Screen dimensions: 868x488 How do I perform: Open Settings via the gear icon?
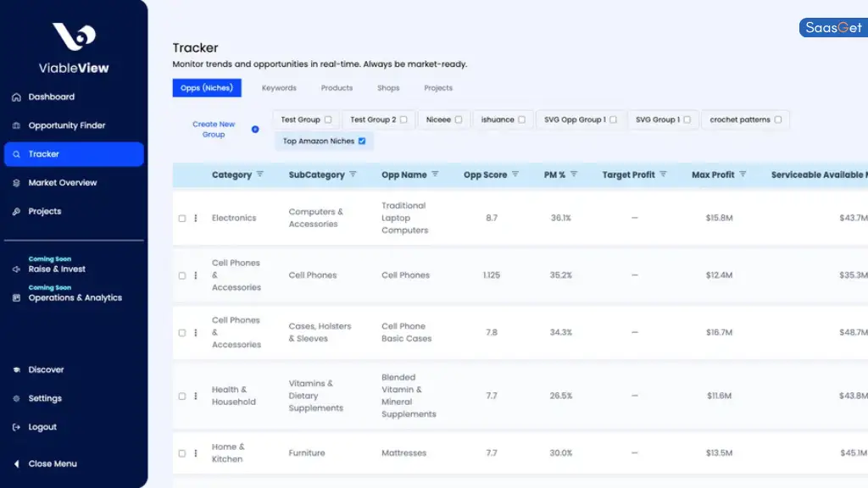click(x=16, y=399)
